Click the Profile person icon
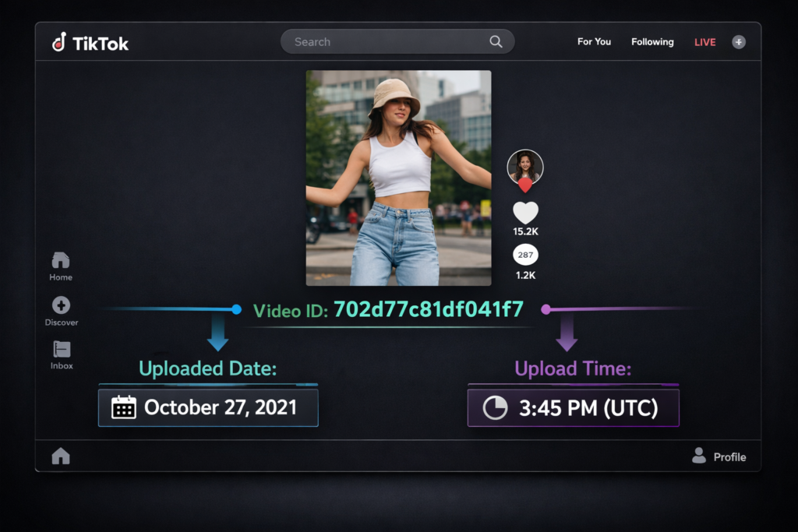The height and width of the screenshot is (532, 798). tap(699, 456)
